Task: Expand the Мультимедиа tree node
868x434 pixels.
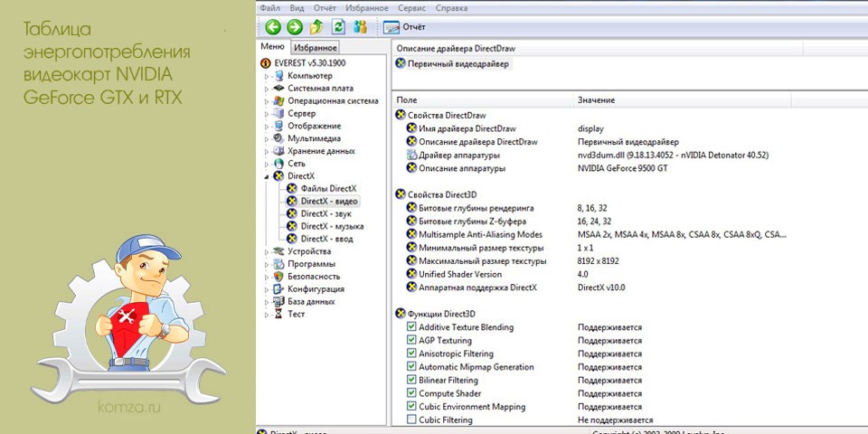Action: (266, 138)
